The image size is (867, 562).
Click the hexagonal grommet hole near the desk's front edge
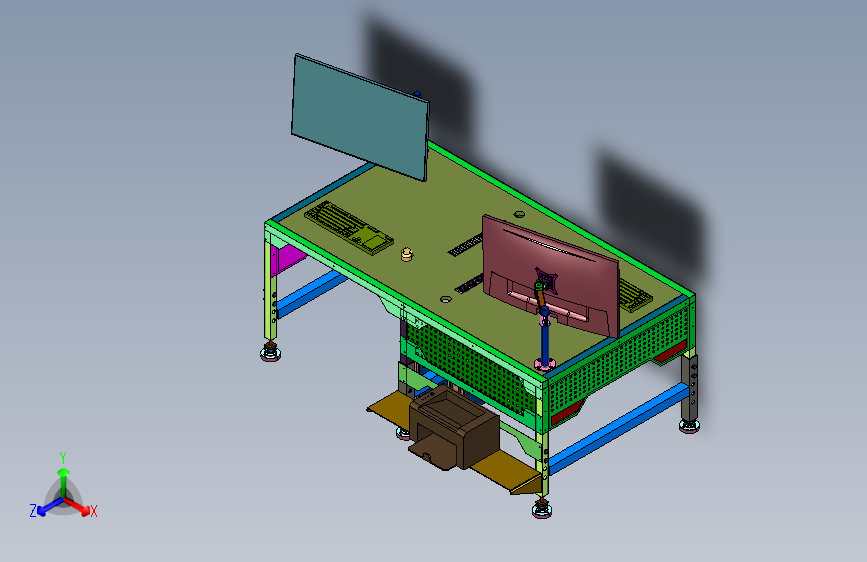[x=445, y=299]
